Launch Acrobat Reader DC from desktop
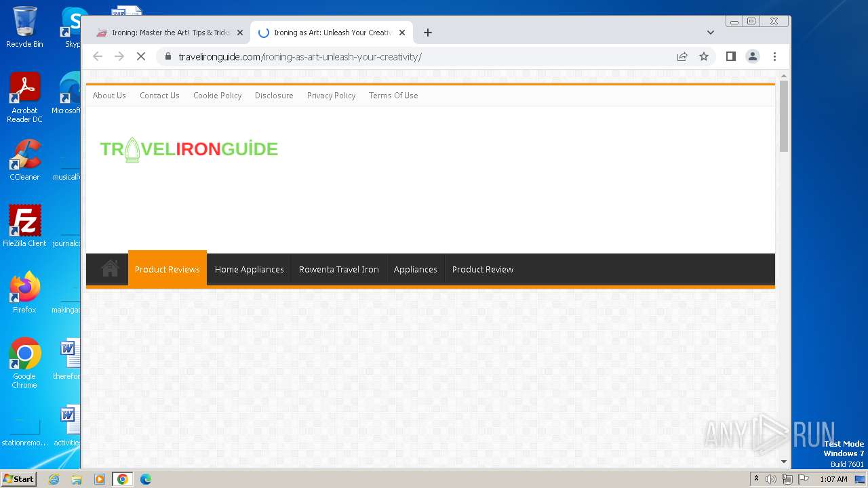The image size is (868, 488). [x=24, y=98]
